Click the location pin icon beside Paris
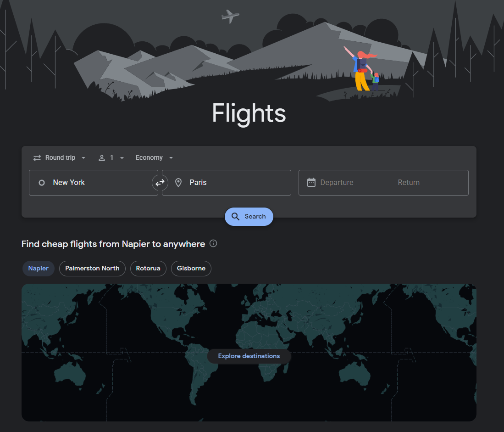The width and height of the screenshot is (504, 432). (x=178, y=182)
